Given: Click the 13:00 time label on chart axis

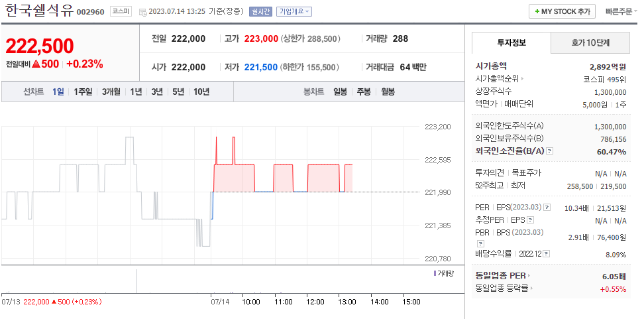Looking at the screenshot, I should [x=347, y=302].
